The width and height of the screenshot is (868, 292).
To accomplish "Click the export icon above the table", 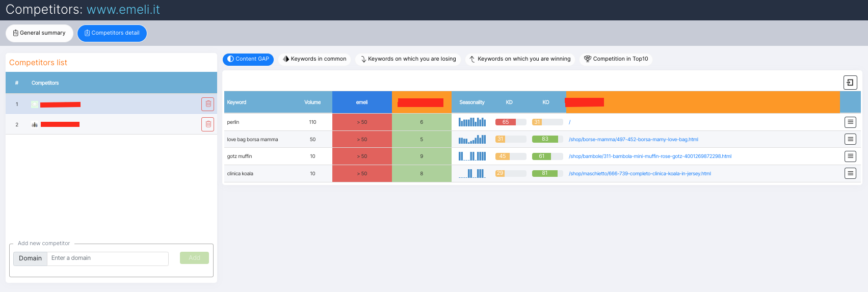I will (x=850, y=83).
